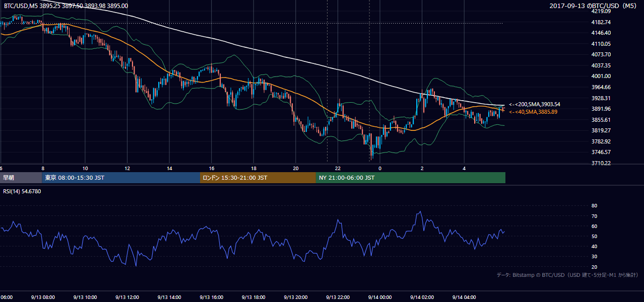Click RSI scale value 40

pyautogui.click(x=595, y=246)
